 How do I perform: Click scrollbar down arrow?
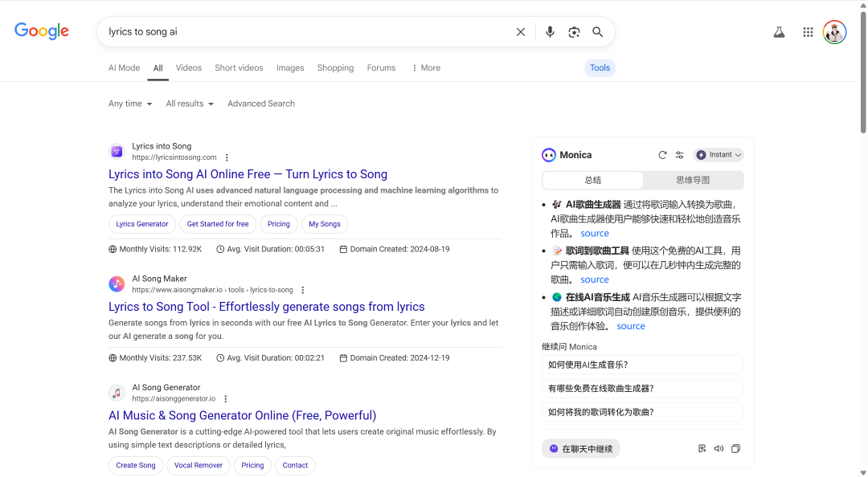pyautogui.click(x=863, y=472)
